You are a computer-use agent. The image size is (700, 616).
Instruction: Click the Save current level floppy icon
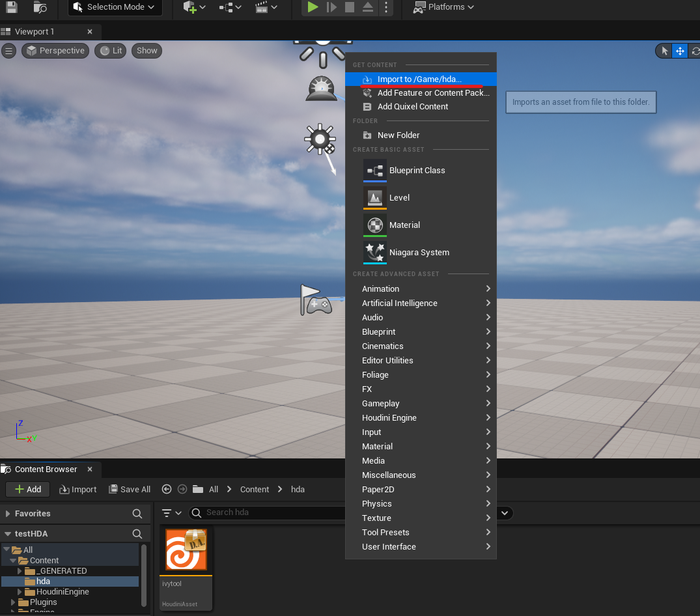[x=12, y=7]
